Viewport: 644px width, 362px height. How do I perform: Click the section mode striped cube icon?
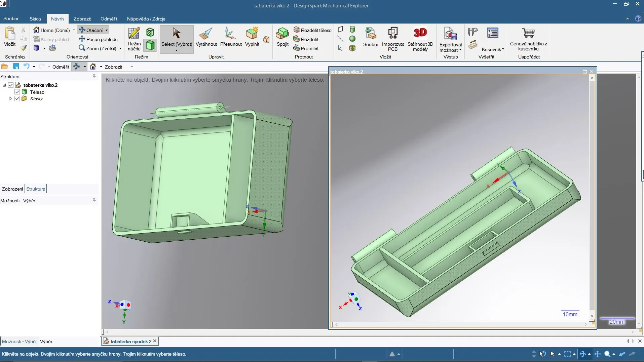pos(150,32)
